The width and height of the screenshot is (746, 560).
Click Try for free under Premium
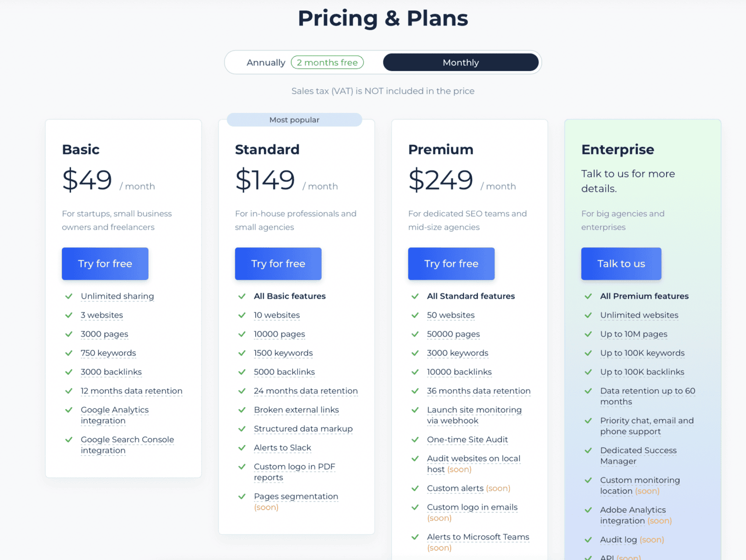451,264
